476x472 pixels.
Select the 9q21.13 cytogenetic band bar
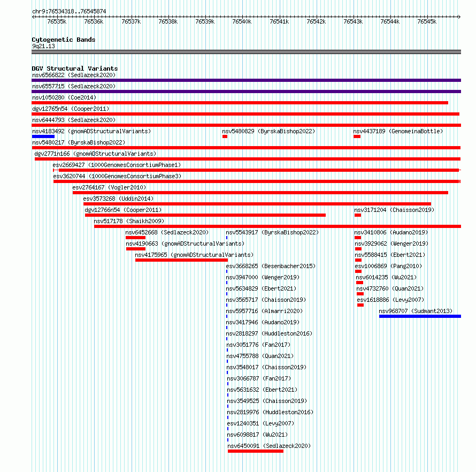(x=246, y=52)
